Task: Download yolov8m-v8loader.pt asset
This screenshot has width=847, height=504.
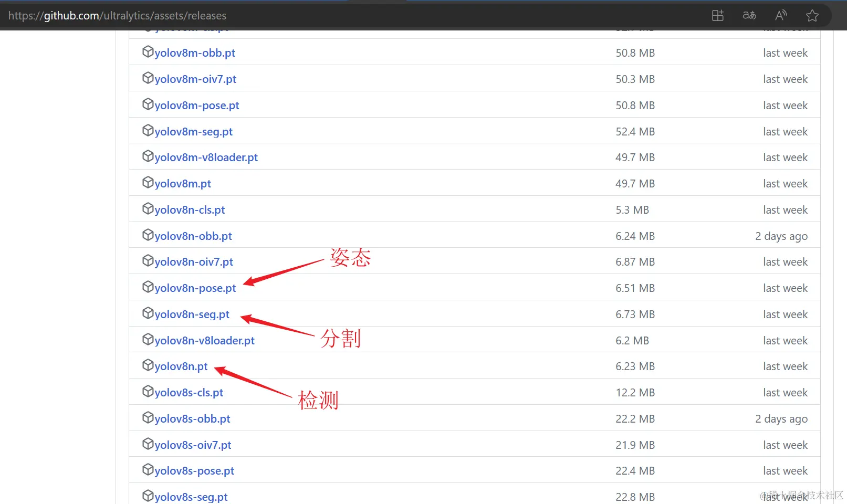Action: [206, 157]
